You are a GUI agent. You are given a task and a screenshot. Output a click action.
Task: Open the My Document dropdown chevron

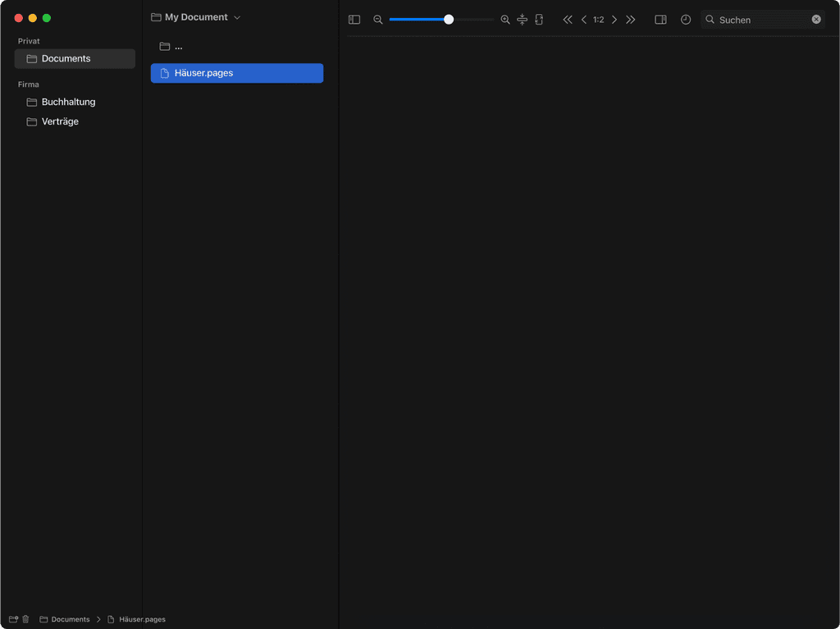[x=237, y=17]
